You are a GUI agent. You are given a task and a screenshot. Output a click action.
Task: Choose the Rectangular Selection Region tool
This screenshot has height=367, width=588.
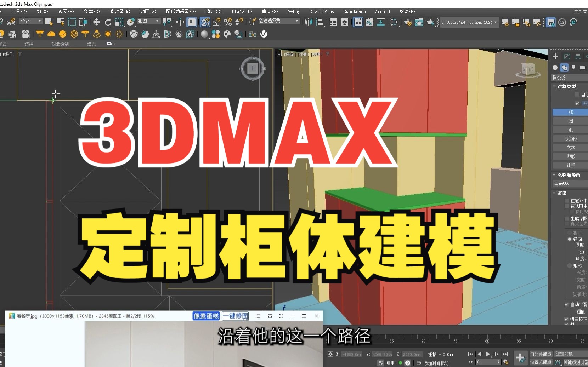coord(72,22)
